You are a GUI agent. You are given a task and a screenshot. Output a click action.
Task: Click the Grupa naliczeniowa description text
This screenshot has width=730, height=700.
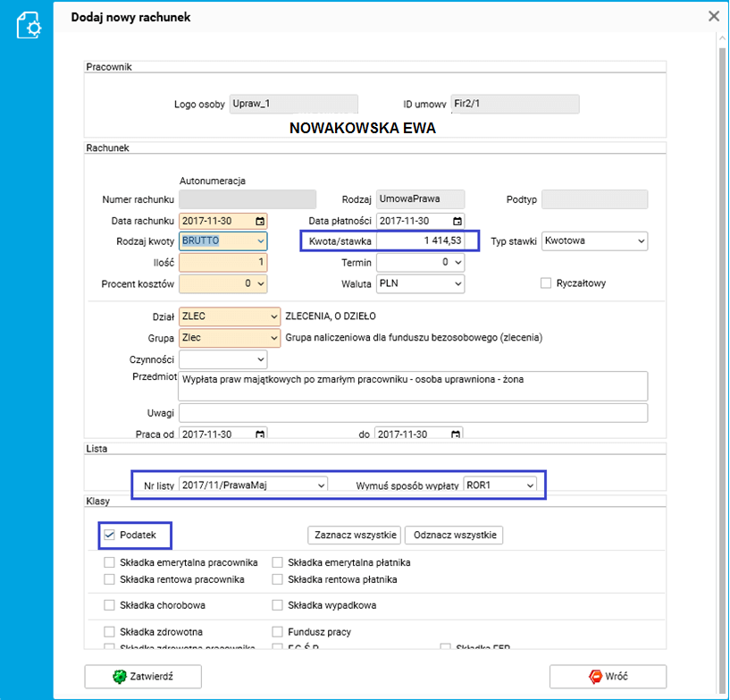[414, 338]
